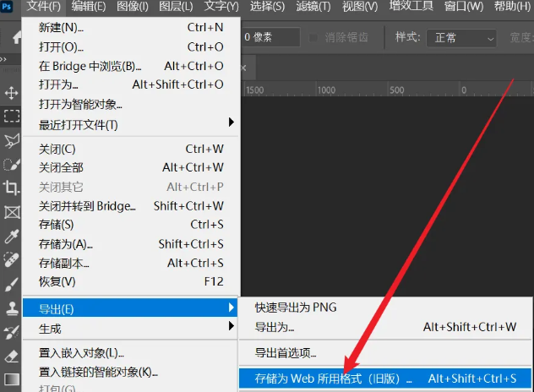The height and width of the screenshot is (392, 534).
Task: Choose 打开为... menu entry
Action: [131, 84]
